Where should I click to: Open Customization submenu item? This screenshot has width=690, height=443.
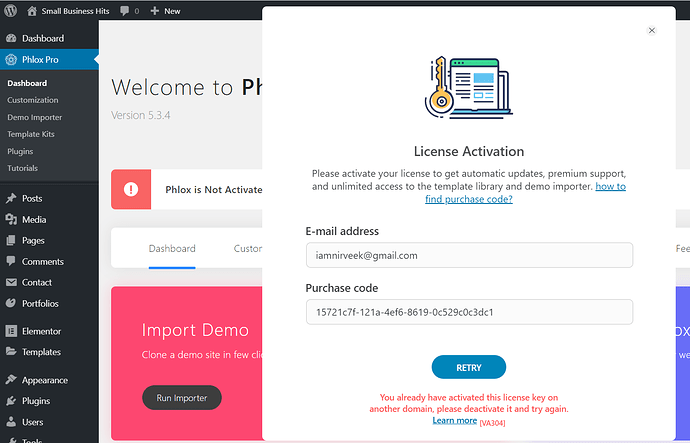33,100
